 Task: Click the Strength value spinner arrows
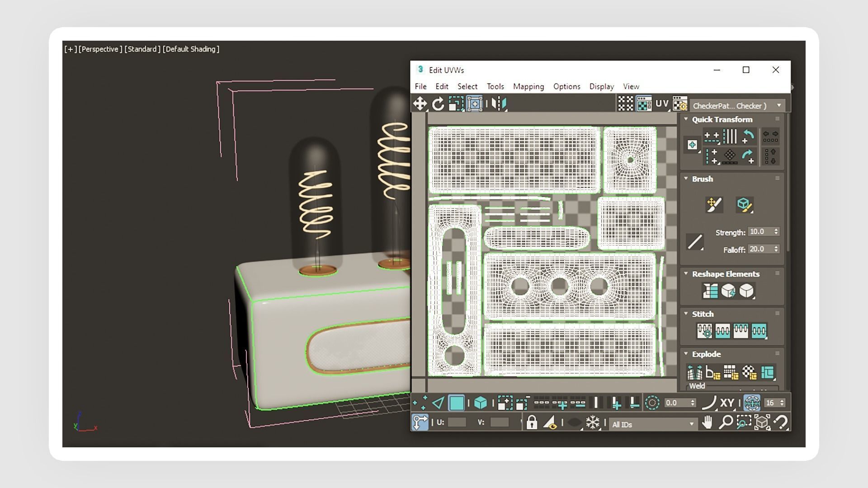(776, 232)
